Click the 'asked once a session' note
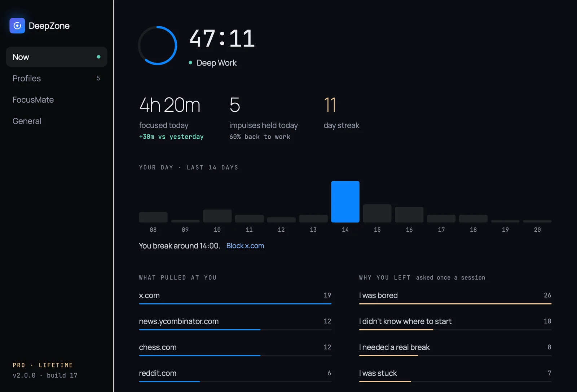577x392 pixels. point(451,278)
